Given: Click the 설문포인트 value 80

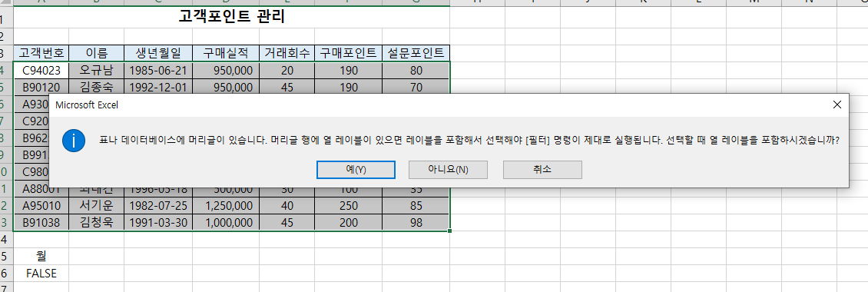Looking at the screenshot, I should [416, 71].
